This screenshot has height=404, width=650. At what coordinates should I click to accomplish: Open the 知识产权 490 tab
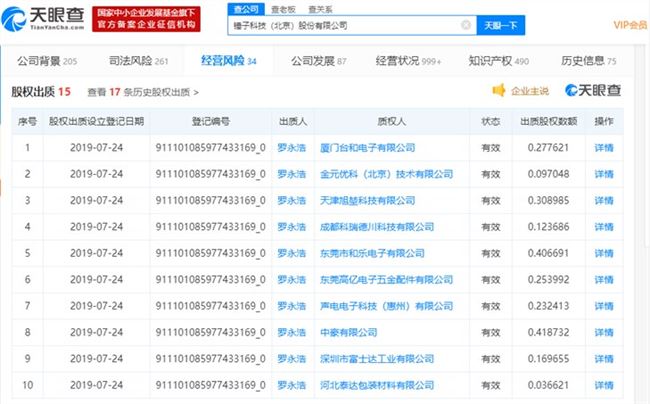[x=499, y=61]
